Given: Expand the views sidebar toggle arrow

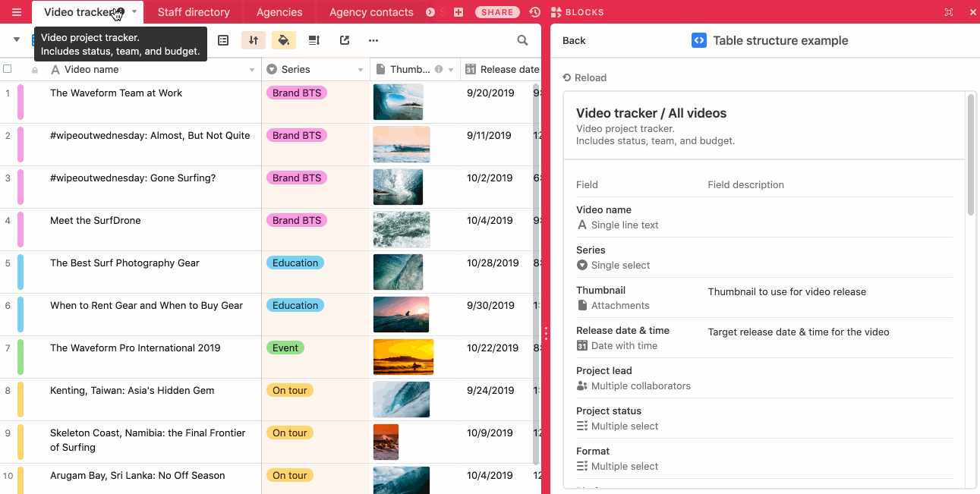Looking at the screenshot, I should coord(17,39).
